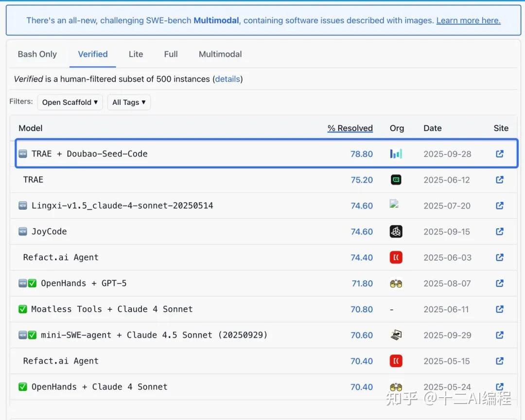Click broken org image in Lingxi row
Screen dimensions: 525x420
[394, 203]
